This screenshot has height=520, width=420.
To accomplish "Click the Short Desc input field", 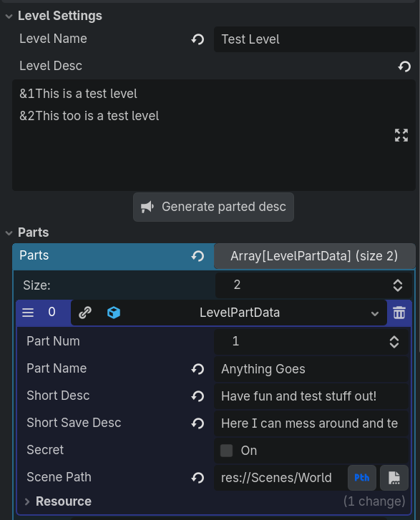I will [x=311, y=396].
